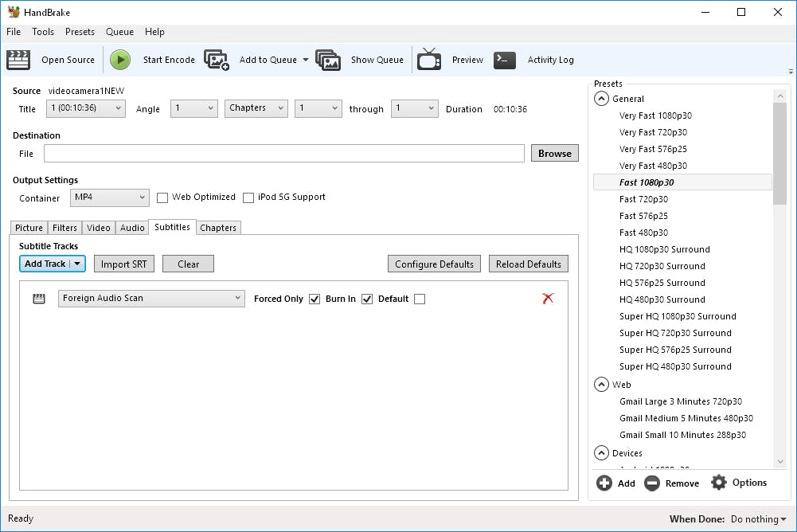Select Gmail Medium 5 Minutes 480p30 preset

coord(686,418)
